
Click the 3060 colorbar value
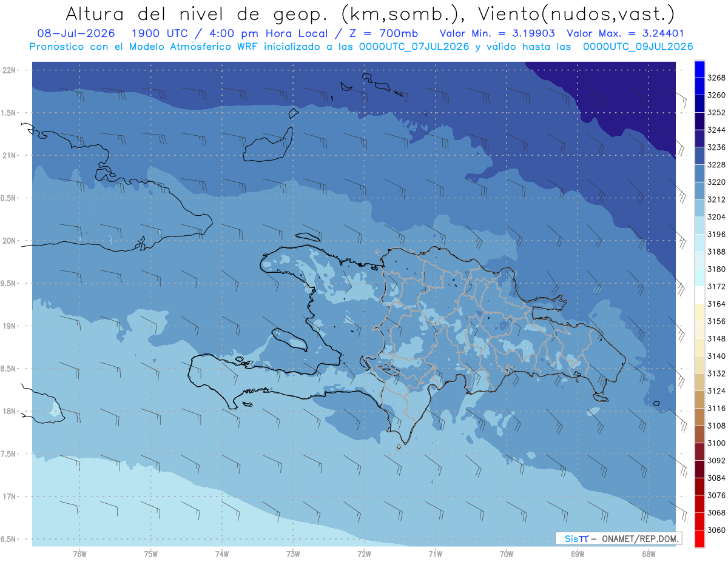click(x=716, y=530)
